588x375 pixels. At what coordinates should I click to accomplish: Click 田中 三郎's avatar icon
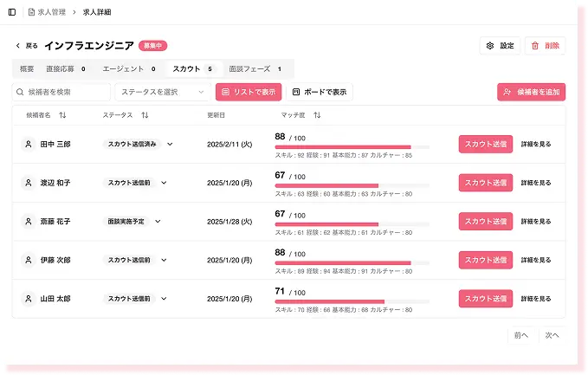[29, 145]
